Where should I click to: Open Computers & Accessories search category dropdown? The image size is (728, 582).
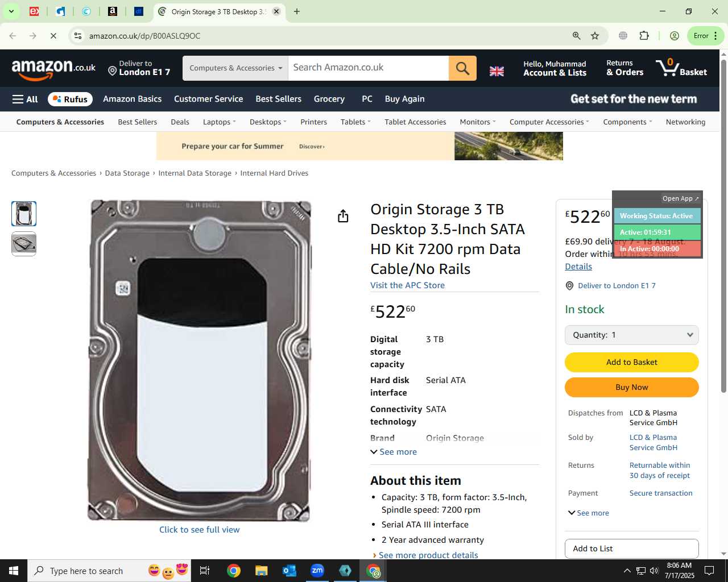(x=235, y=68)
